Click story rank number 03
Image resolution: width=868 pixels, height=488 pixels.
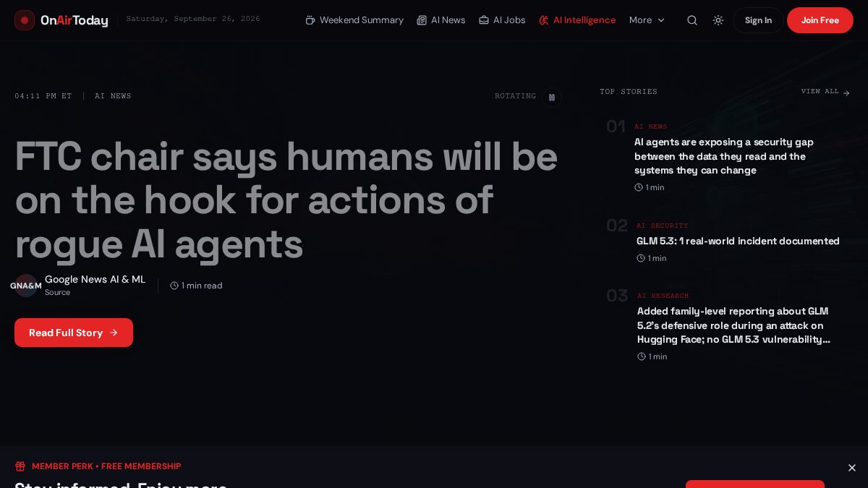[617, 296]
